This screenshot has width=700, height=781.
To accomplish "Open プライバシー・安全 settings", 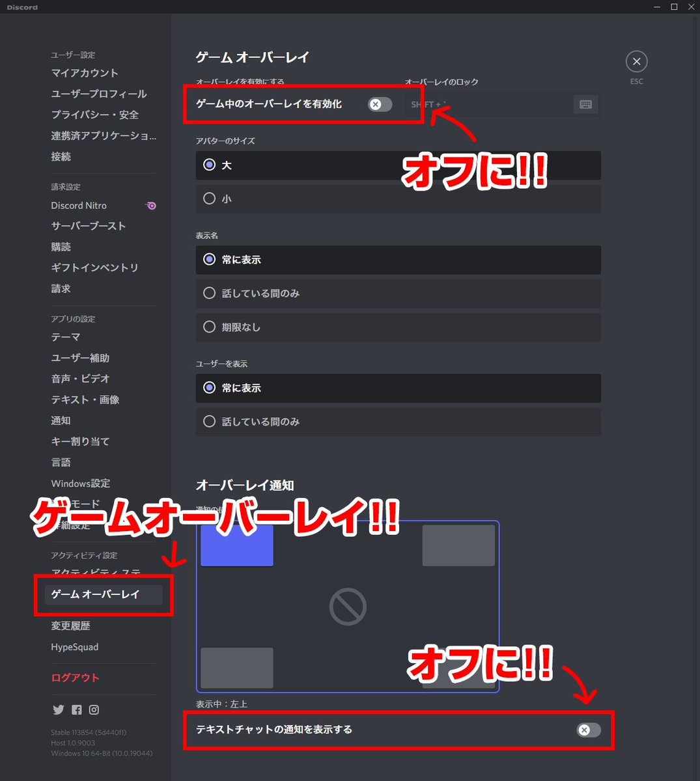I will click(95, 115).
